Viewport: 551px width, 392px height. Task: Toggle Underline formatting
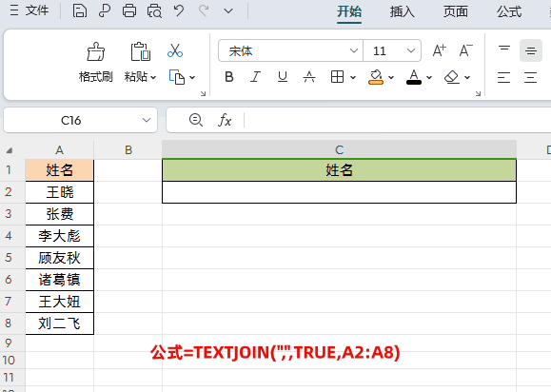pyautogui.click(x=283, y=76)
